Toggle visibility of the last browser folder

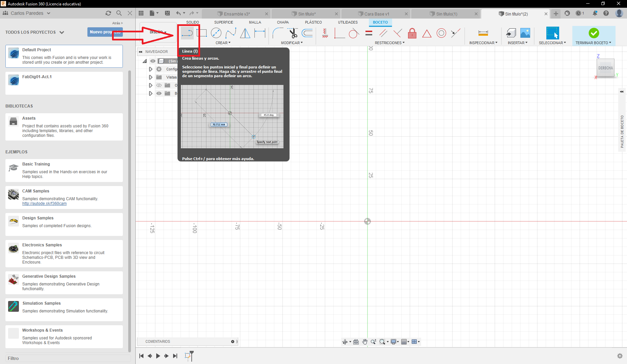click(x=159, y=93)
